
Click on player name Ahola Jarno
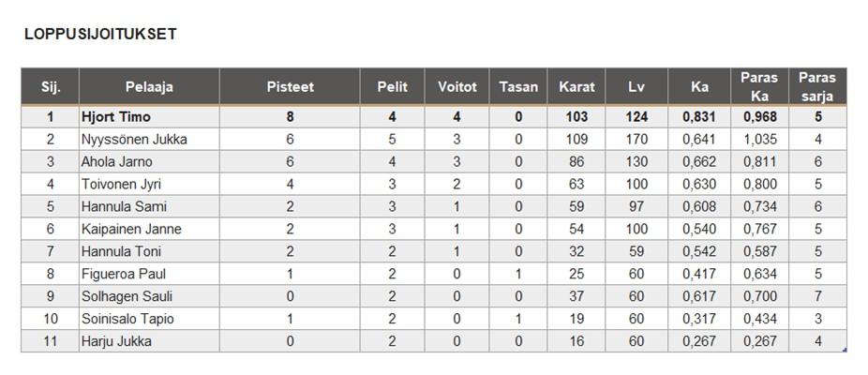click(x=117, y=162)
